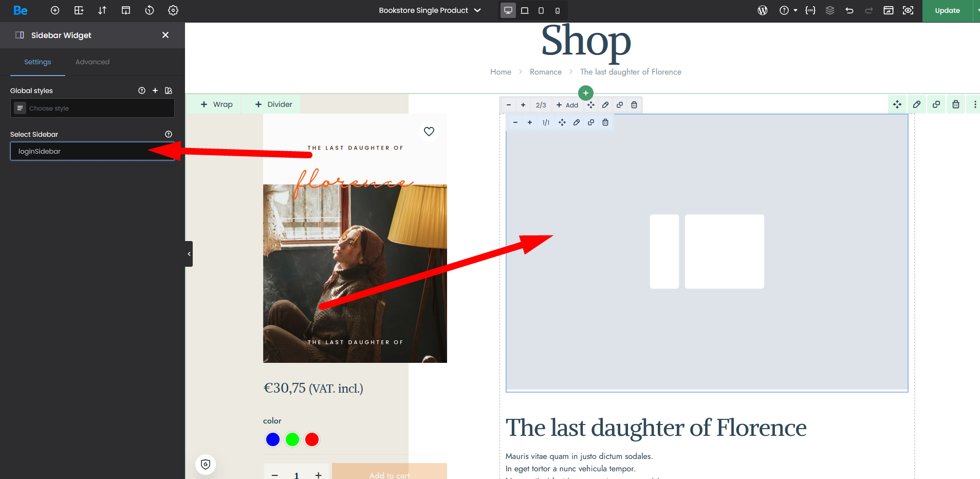Screen dimensions: 980x479
Task: Collapse the left settings panel
Action: point(189,254)
